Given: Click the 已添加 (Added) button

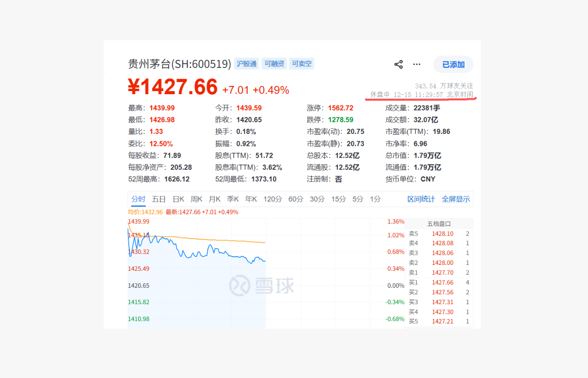Looking at the screenshot, I should (452, 64).
